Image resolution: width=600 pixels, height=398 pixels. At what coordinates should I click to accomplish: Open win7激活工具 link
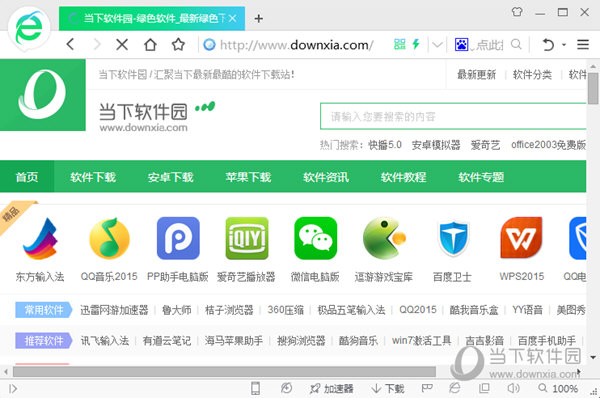coord(421,340)
